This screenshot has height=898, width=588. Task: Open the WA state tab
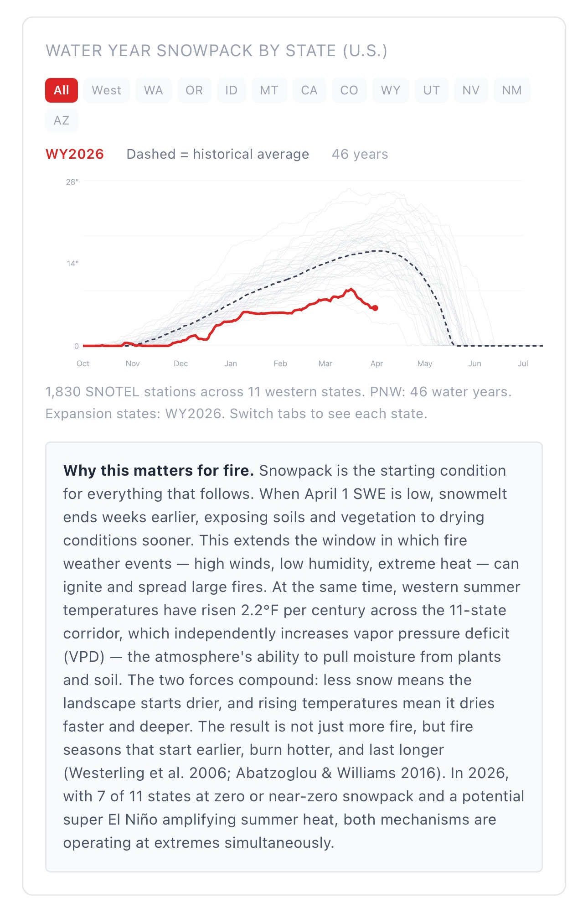(x=153, y=90)
